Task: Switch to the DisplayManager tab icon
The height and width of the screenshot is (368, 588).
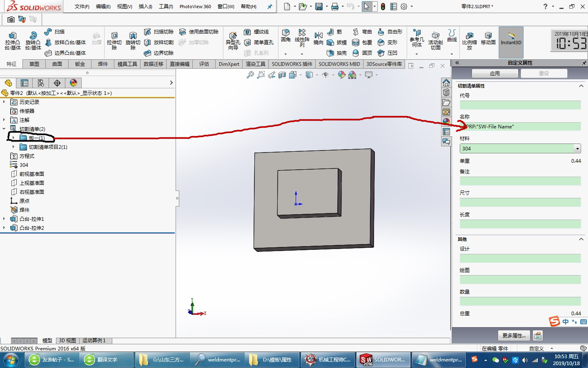Action: pos(73,83)
